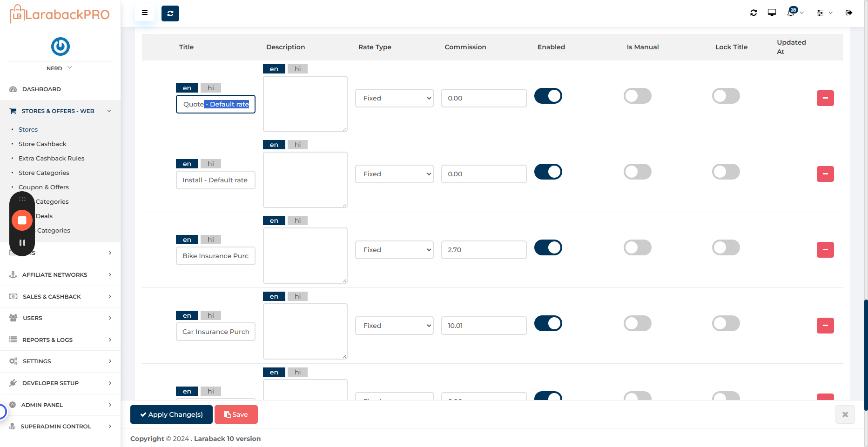
Task: Click the recorder drag handle dots
Action: coord(22,199)
